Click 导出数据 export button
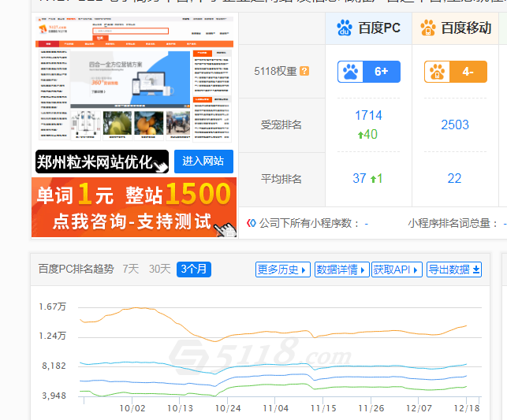Screen dimensions: 507x420 [x=454, y=269]
